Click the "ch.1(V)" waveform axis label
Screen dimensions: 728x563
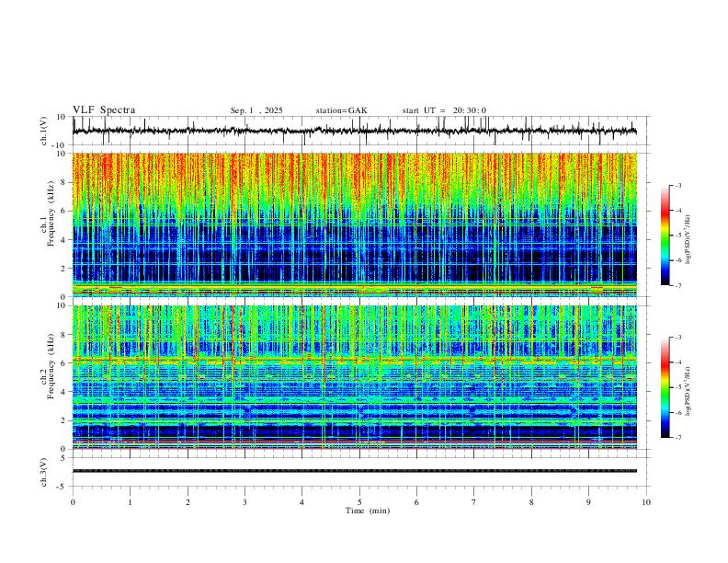tap(44, 131)
